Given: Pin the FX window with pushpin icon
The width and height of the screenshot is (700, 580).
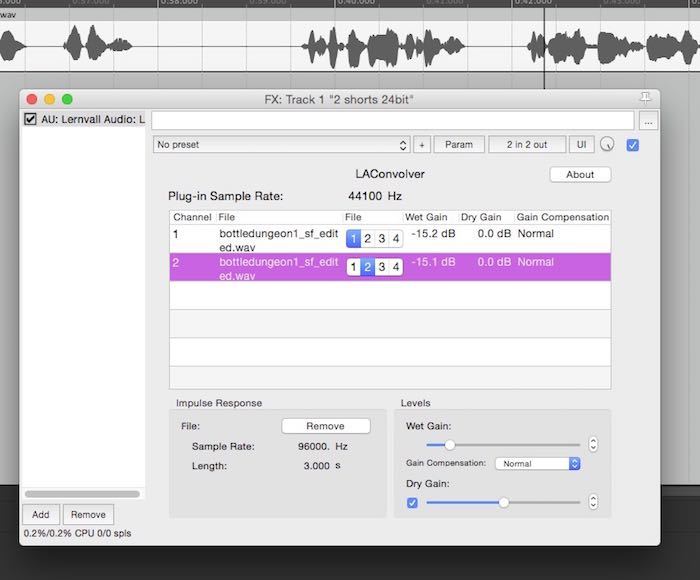Looking at the screenshot, I should pyautogui.click(x=644, y=98).
